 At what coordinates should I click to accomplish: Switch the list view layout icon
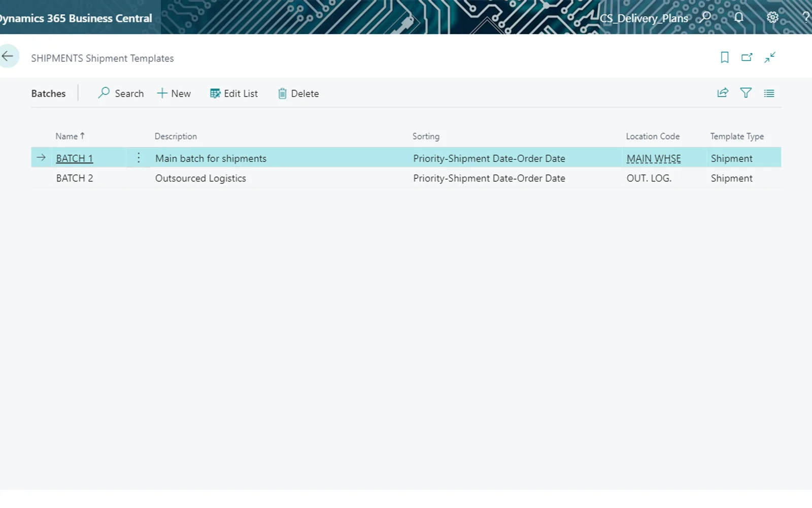coord(769,93)
